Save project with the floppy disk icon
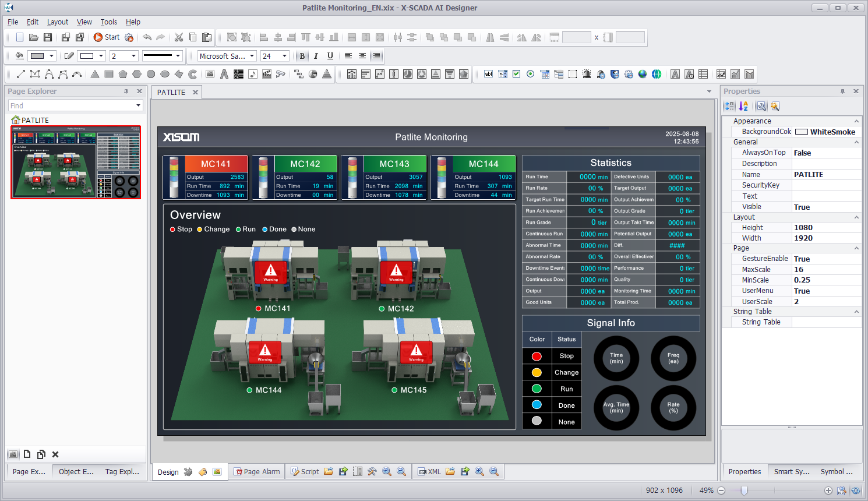The image size is (868, 501). coord(48,37)
